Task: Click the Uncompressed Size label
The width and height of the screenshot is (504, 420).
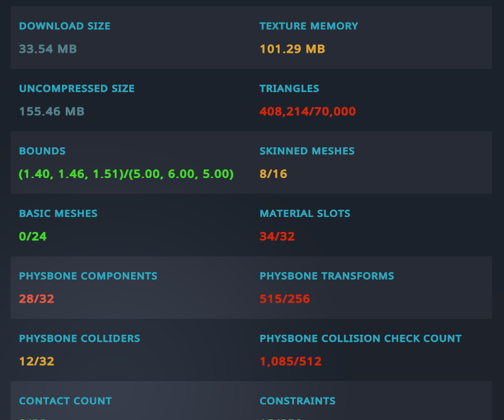Action: point(76,88)
